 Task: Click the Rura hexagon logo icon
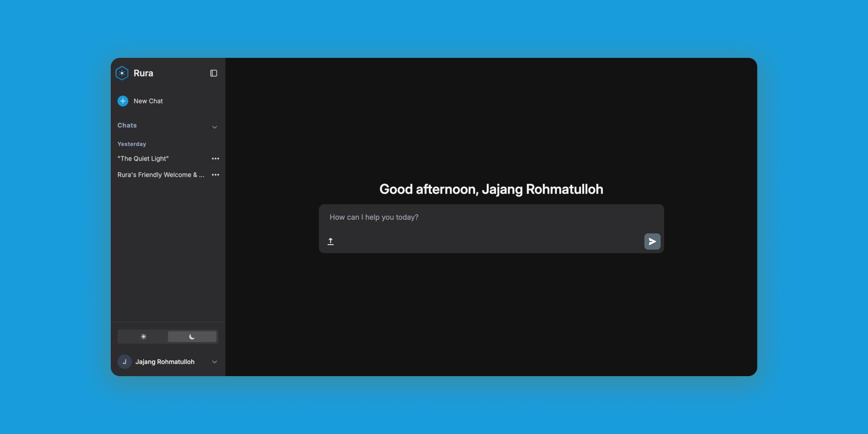click(122, 73)
